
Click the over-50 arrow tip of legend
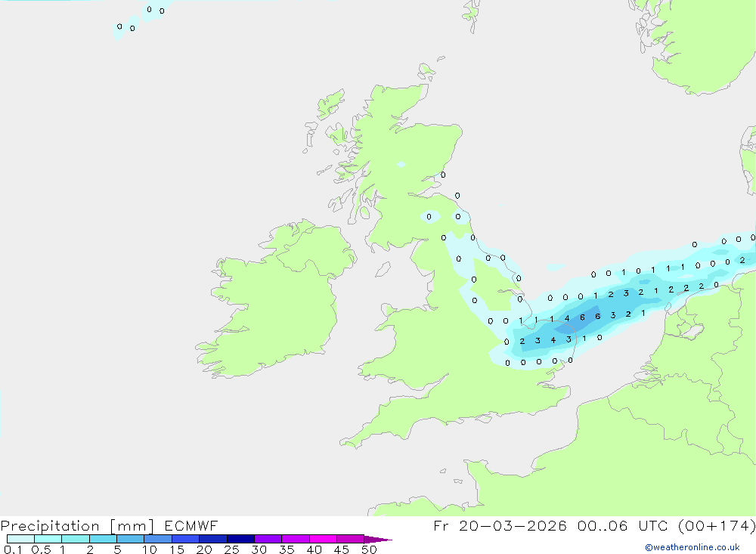click(x=378, y=539)
